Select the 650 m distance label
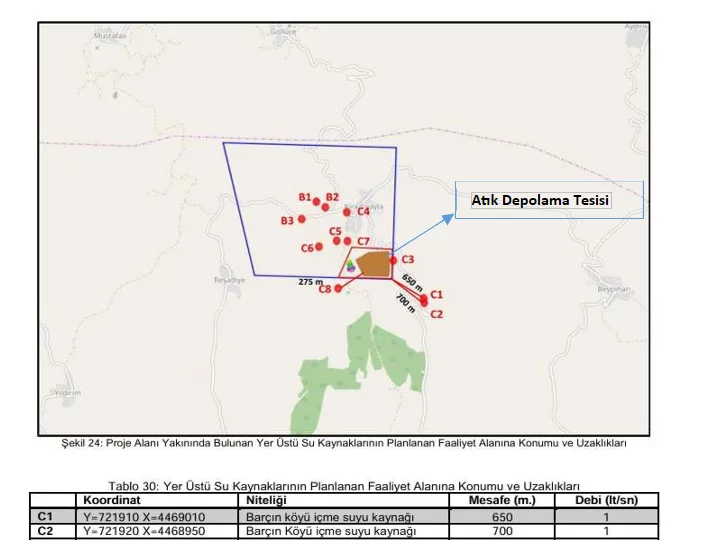Screen dimensions: 712x549 coord(412,279)
